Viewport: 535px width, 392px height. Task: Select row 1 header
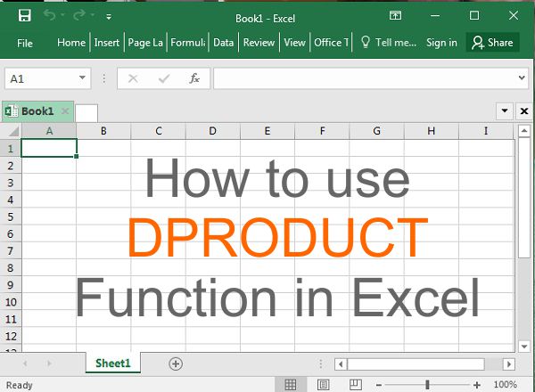11,148
